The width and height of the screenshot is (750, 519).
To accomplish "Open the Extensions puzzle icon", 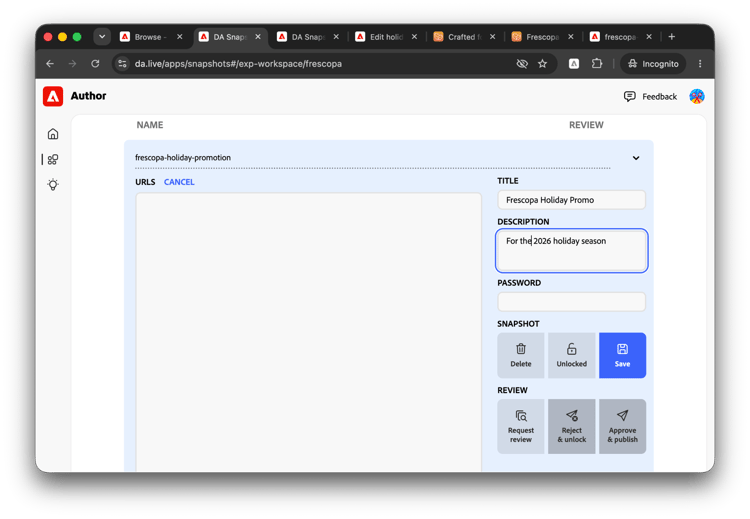I will tap(597, 64).
